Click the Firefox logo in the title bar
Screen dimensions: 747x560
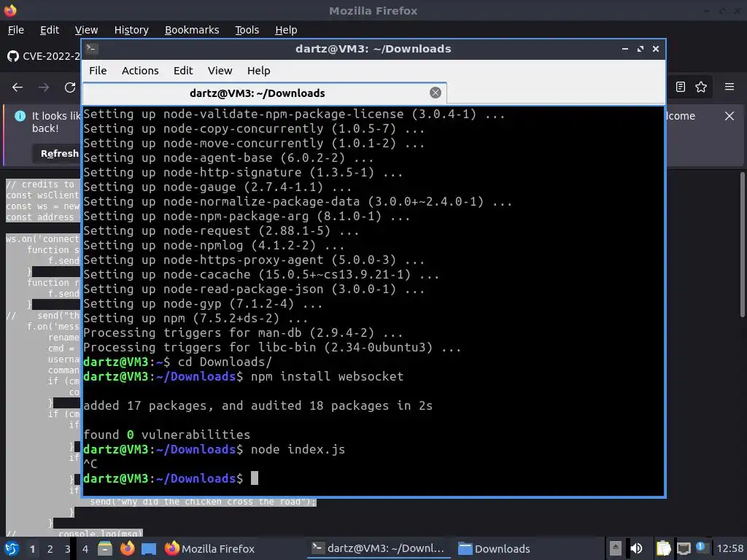(10, 10)
